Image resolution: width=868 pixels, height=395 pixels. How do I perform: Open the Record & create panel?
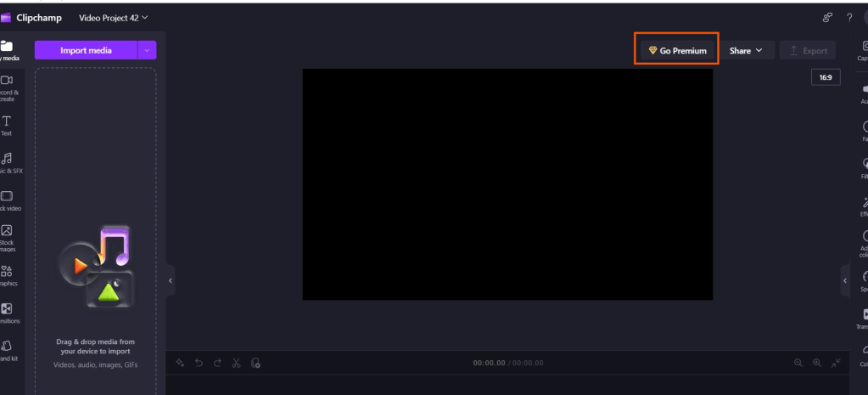(x=7, y=87)
